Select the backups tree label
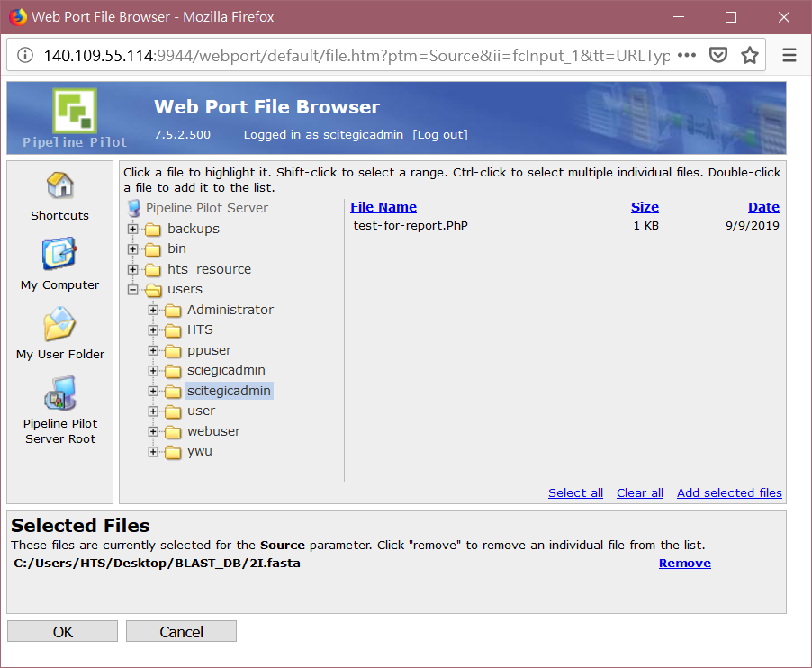Screen dimensions: 812x668 tap(194, 229)
